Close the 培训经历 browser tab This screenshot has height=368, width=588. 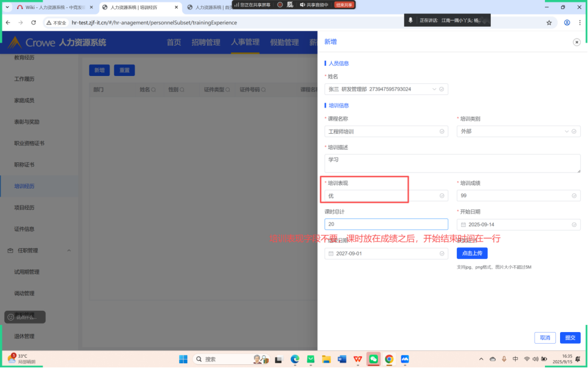pos(176,7)
